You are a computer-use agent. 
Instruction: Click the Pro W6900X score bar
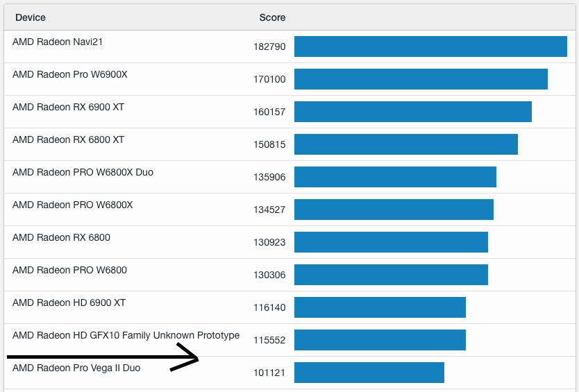(421, 79)
